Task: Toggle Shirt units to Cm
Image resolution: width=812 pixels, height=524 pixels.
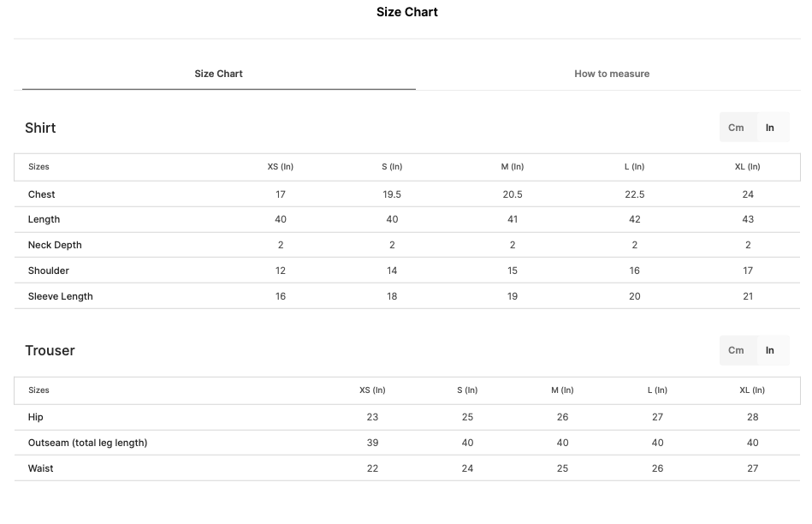Action: click(736, 128)
